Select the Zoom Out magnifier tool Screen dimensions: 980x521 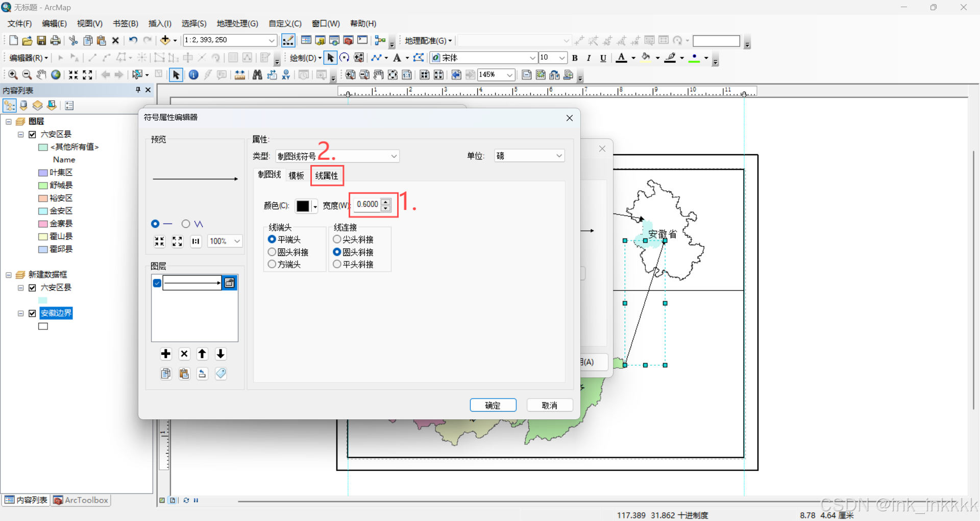(x=27, y=75)
